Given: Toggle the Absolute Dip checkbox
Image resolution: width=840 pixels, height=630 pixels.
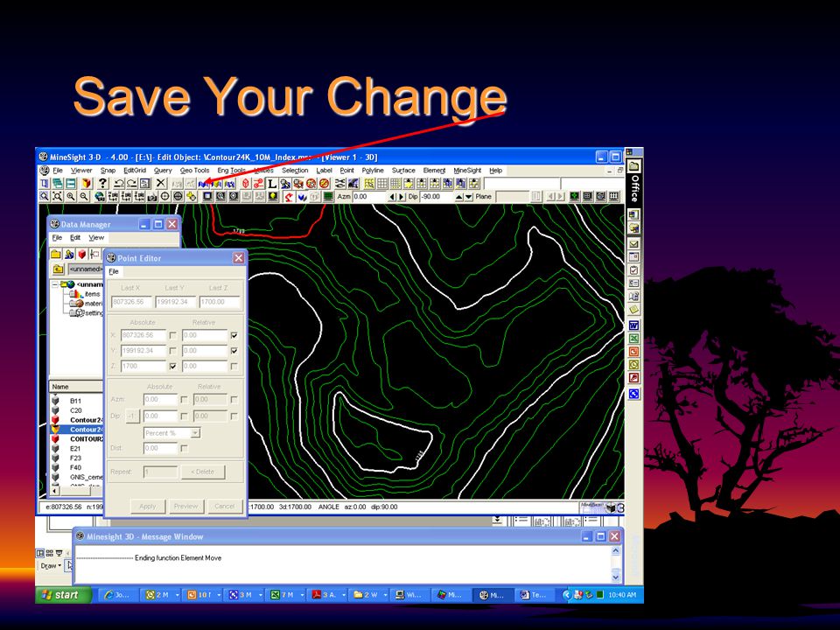Looking at the screenshot, I should 184,416.
